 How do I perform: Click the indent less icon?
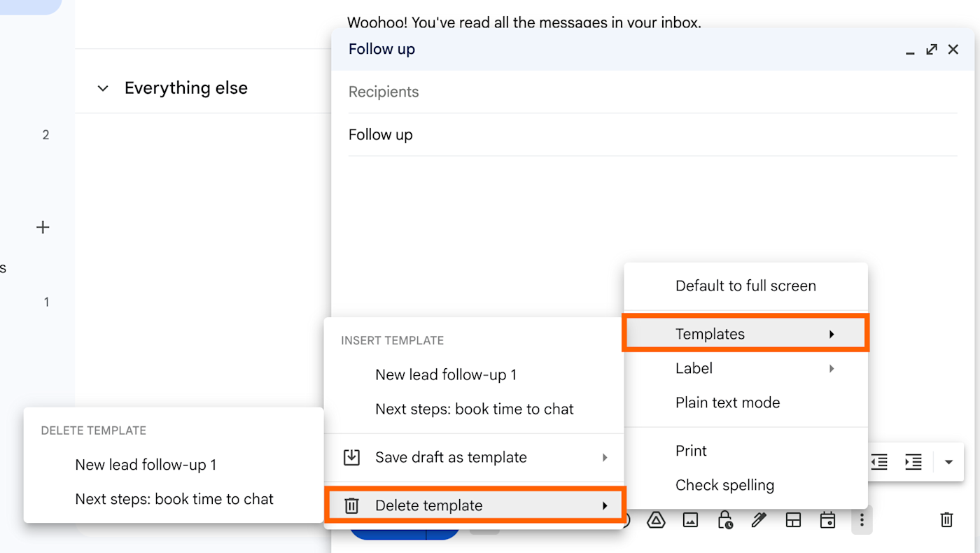879,462
